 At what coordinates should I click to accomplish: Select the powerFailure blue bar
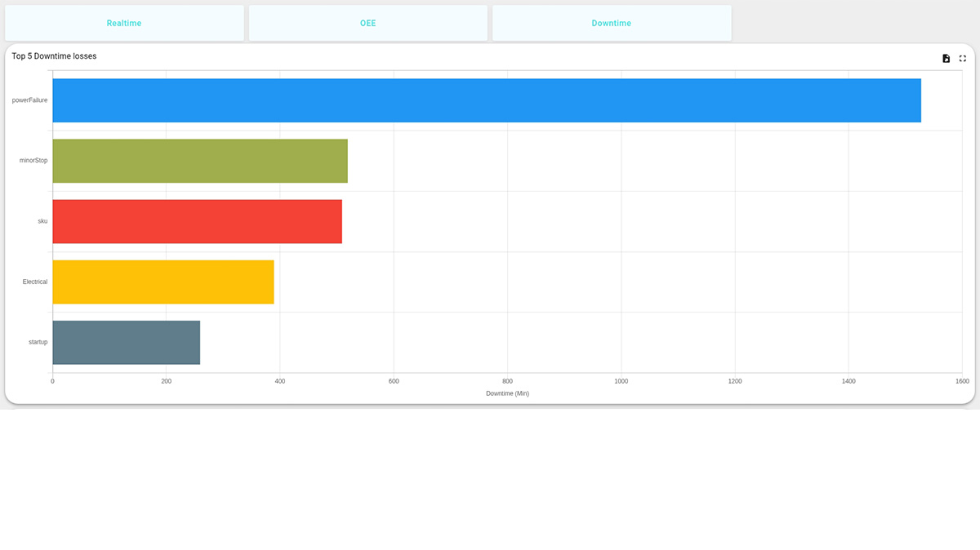tap(486, 100)
